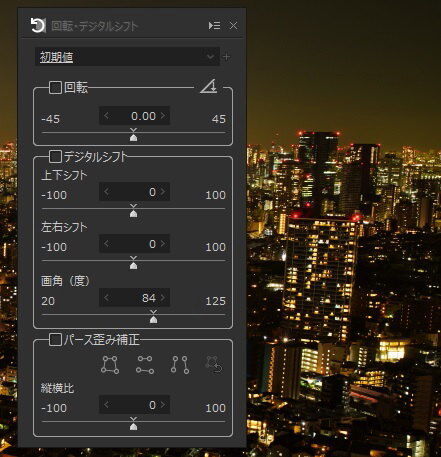Close the 回転・デジタルシフト panel
The image size is (441, 457).
point(234,26)
